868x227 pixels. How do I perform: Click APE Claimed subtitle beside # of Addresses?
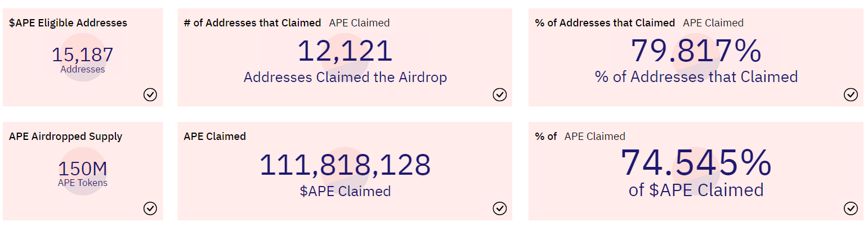(359, 23)
